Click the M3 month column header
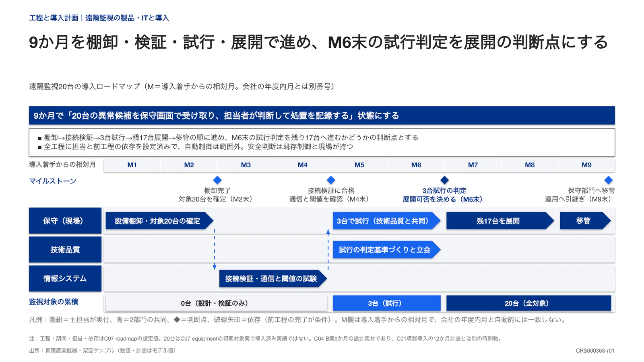 [246, 165]
